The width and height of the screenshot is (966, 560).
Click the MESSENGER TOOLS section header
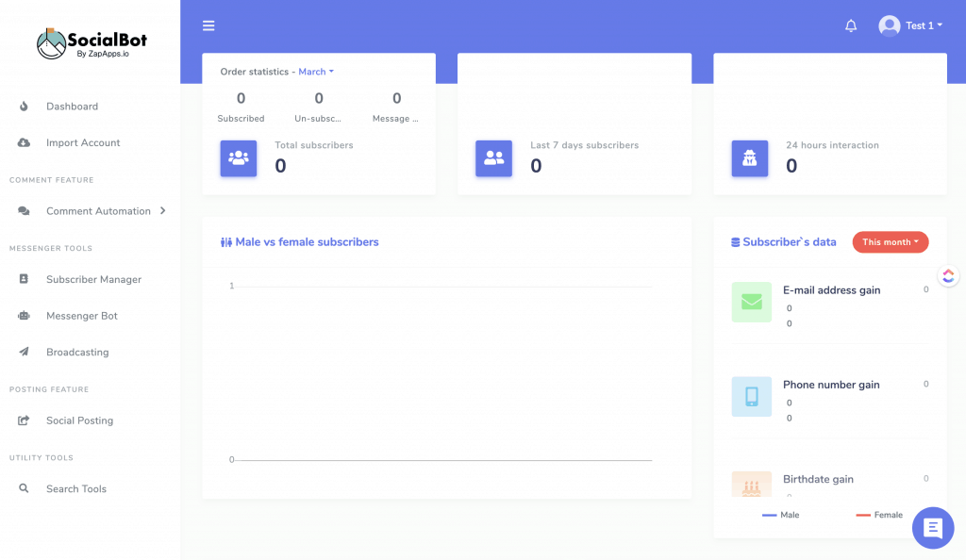click(51, 249)
